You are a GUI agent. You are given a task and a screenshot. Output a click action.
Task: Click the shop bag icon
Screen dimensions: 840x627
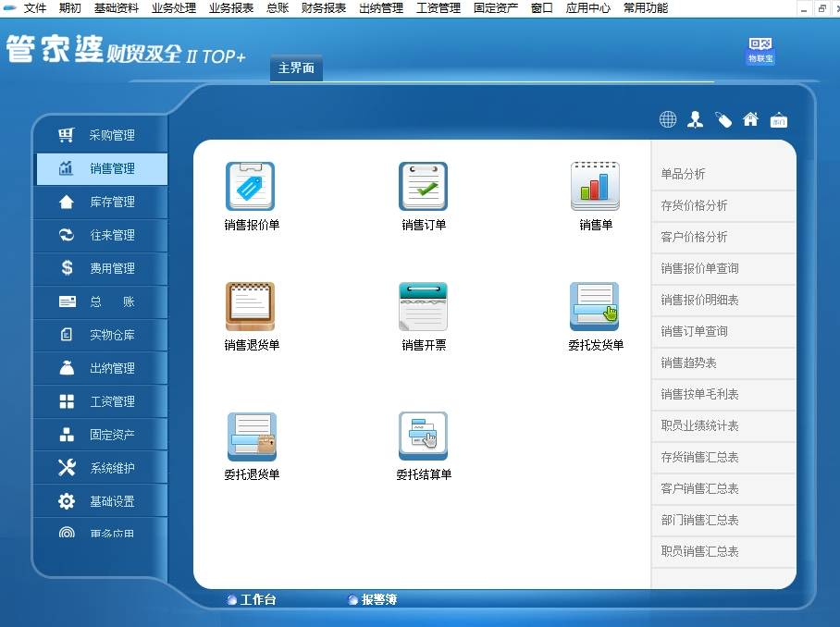click(778, 120)
